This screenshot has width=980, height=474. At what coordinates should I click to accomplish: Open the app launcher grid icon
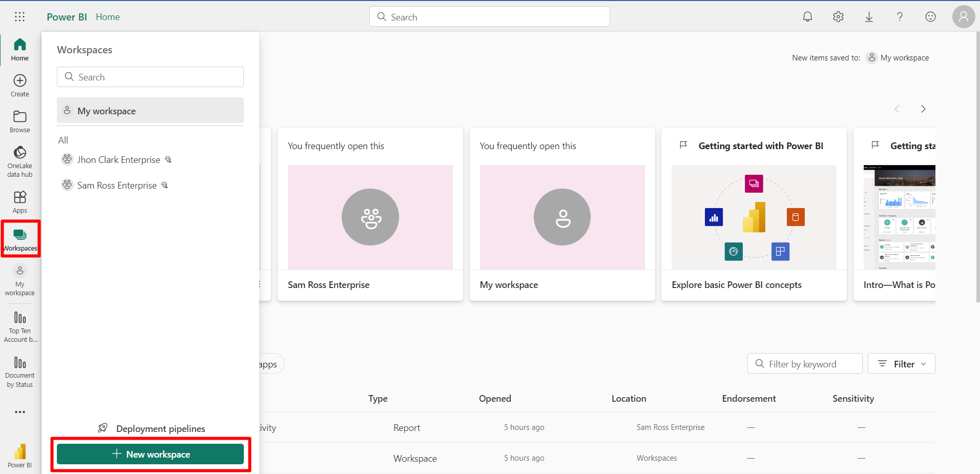(19, 17)
